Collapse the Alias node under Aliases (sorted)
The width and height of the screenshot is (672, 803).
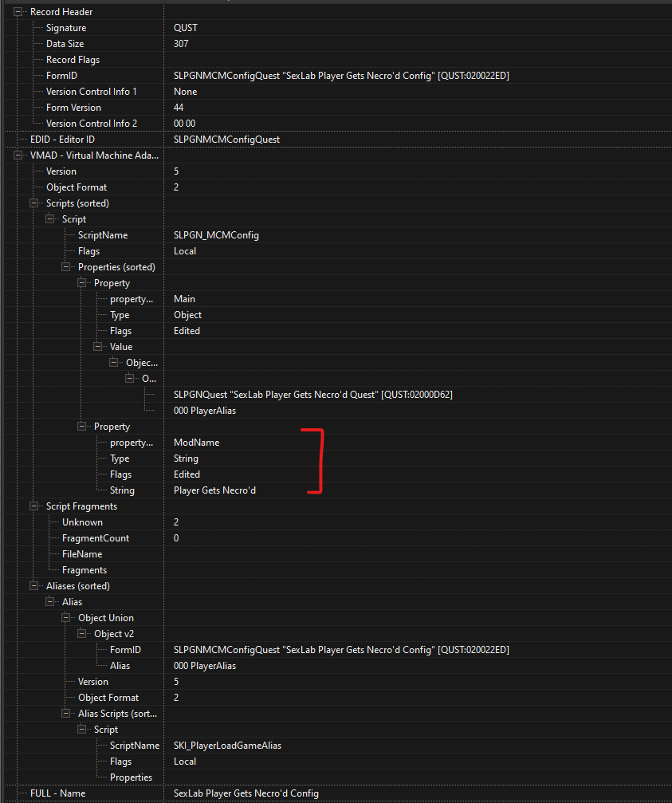(49, 602)
